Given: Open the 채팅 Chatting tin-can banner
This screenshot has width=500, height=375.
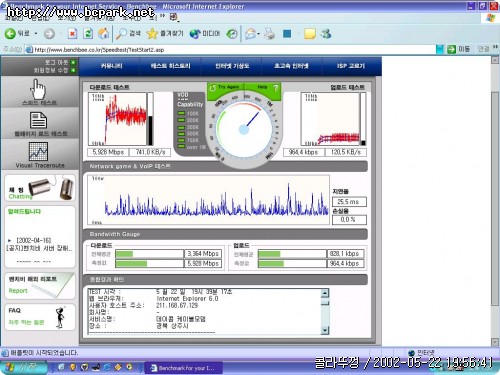Looking at the screenshot, I should click(40, 188).
